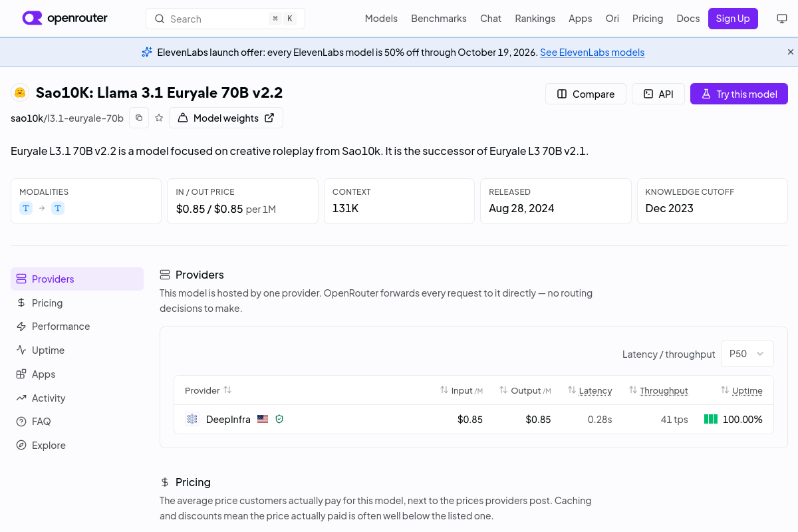Viewport: 798px width, 532px height.
Task: Dismiss the ElevenLabs launch offer banner
Action: click(791, 52)
